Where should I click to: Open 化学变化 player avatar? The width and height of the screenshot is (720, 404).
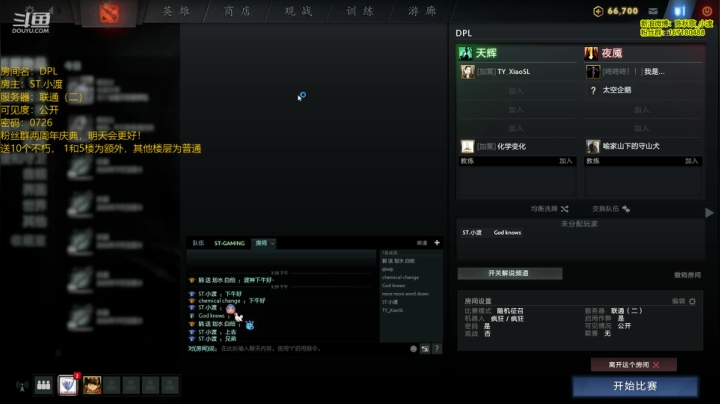coord(467,146)
